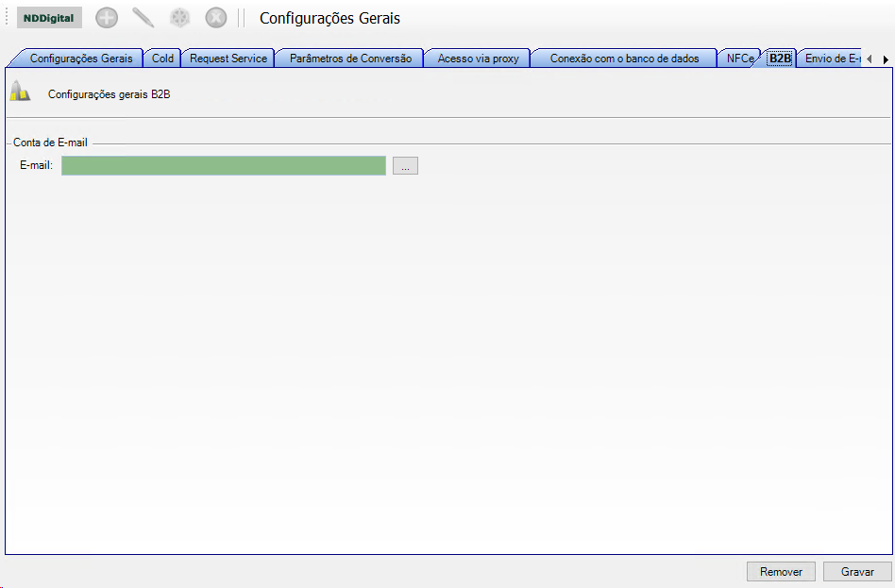Go to the Acesso via proxy tab
The width and height of the screenshot is (895, 588).
point(479,59)
